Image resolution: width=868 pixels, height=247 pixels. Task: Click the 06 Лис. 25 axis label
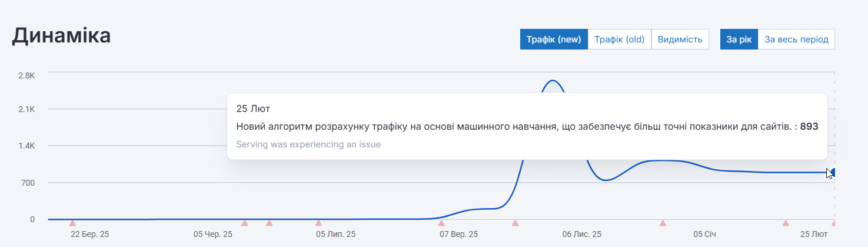tap(581, 235)
